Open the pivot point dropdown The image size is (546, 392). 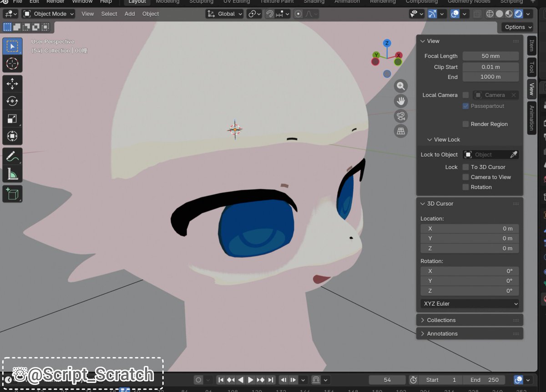tap(254, 14)
